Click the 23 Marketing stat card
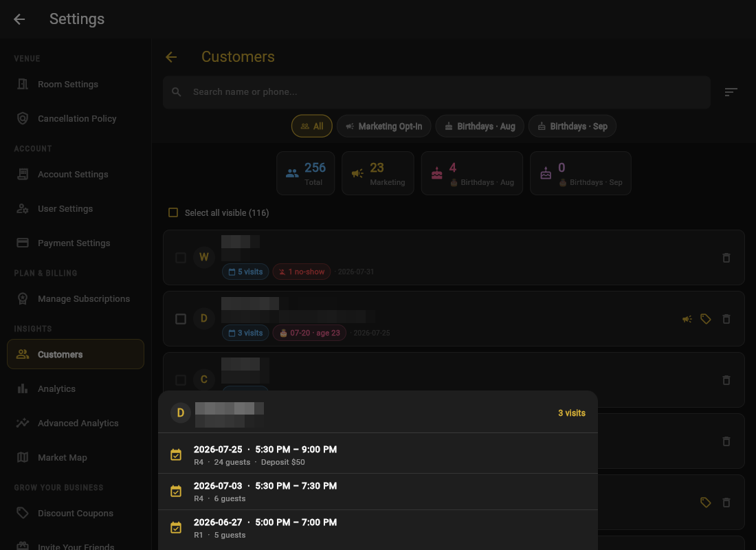 [x=378, y=173]
